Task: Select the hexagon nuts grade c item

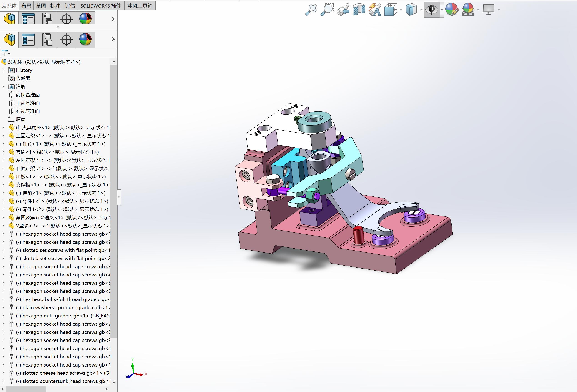Action: point(63,316)
